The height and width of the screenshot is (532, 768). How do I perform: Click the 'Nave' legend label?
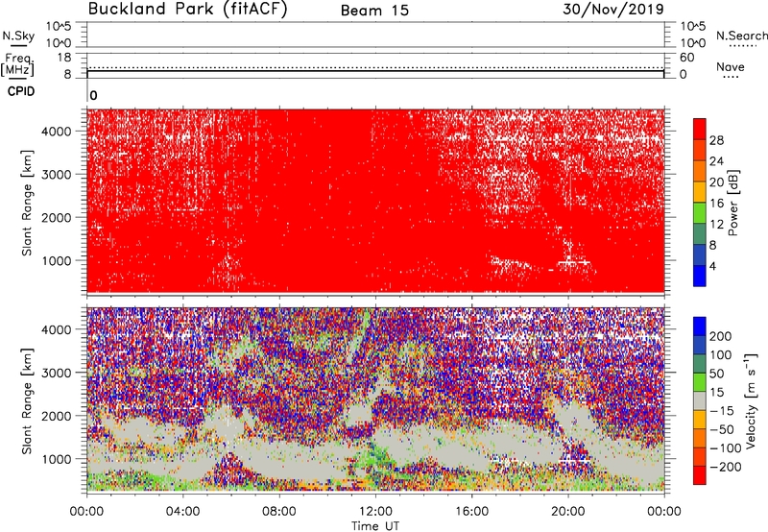[x=731, y=66]
